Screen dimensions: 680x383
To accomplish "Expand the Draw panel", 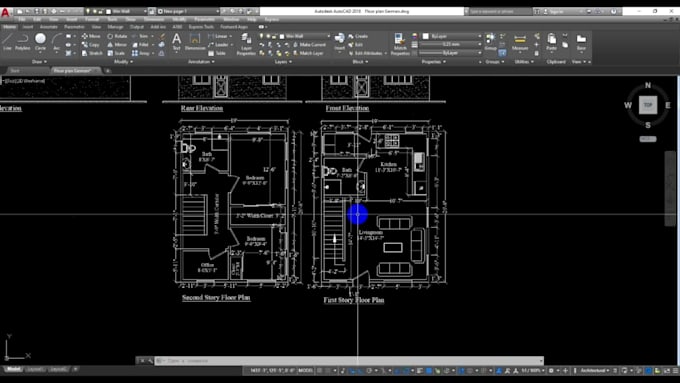I will click(x=39, y=62).
